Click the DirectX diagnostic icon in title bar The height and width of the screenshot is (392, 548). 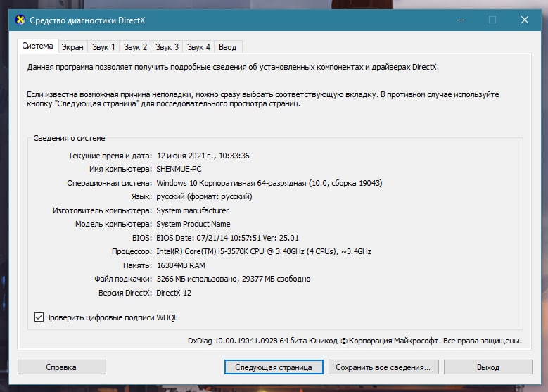20,20
